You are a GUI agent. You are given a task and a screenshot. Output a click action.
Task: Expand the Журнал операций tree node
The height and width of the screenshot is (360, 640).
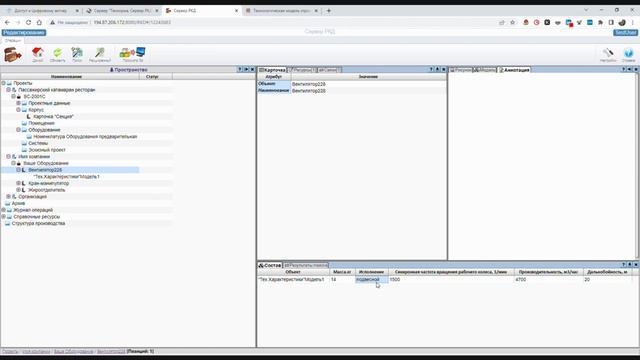(3, 210)
